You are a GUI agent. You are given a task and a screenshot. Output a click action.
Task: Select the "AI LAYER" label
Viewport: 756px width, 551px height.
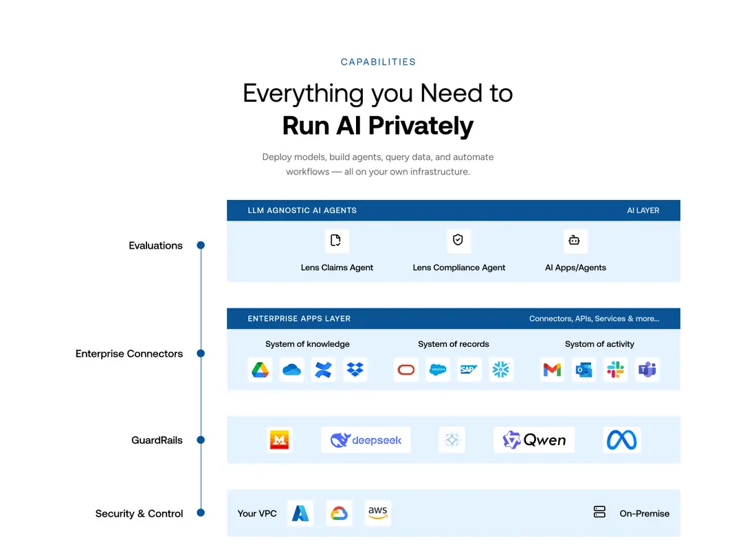coord(643,210)
